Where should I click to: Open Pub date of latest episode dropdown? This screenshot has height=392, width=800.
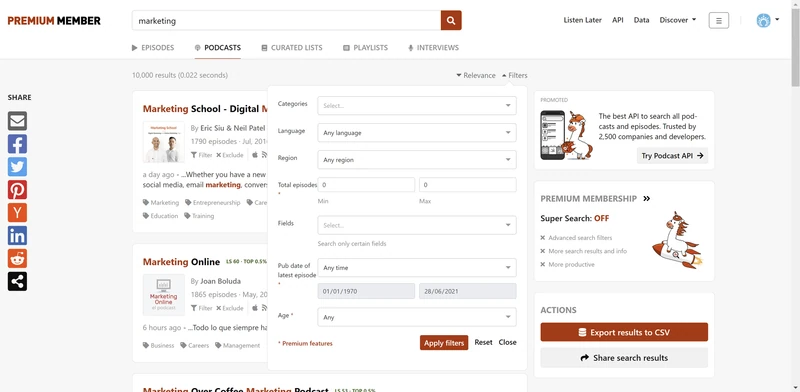[417, 267]
